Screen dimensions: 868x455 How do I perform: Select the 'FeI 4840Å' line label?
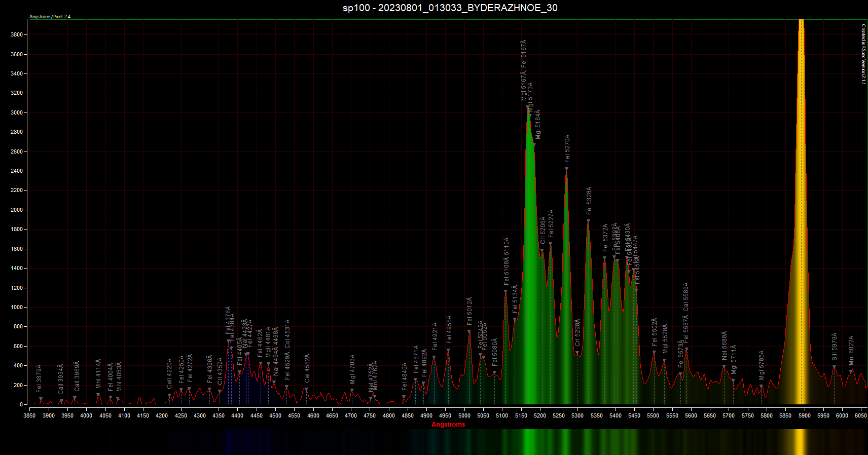click(405, 376)
